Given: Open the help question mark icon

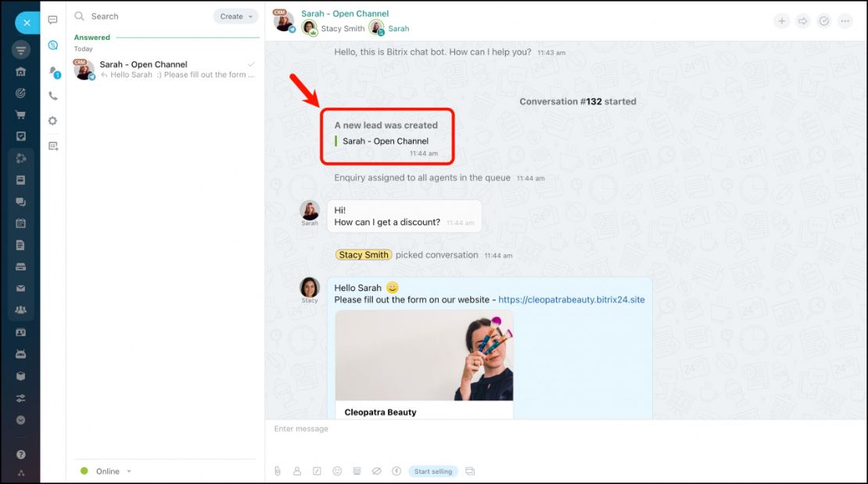Looking at the screenshot, I should point(20,454).
